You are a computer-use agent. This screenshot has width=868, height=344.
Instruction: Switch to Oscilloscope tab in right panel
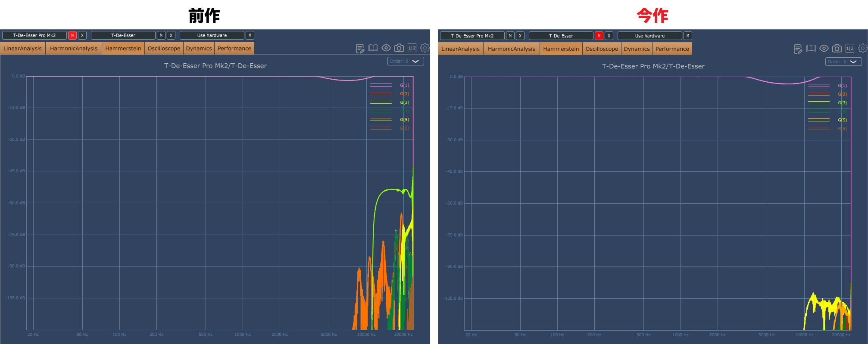coord(602,49)
